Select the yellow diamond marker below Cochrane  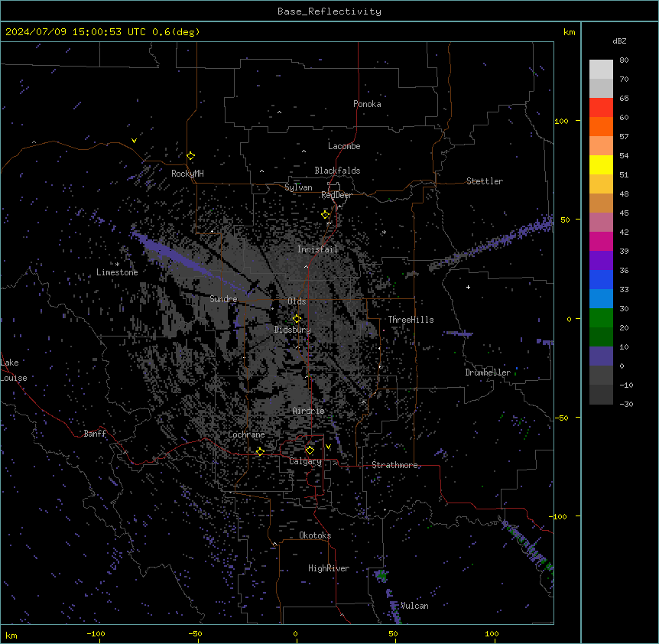tap(260, 451)
